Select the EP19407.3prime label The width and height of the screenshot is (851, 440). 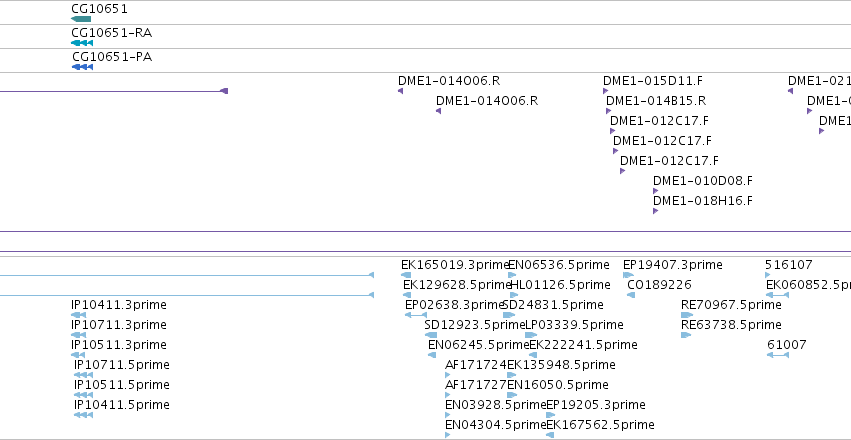click(x=672, y=265)
